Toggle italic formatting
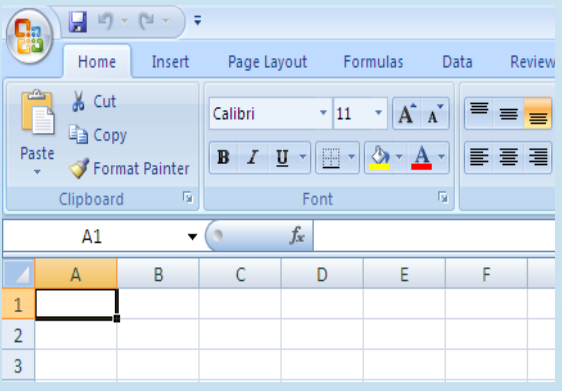 [x=253, y=157]
